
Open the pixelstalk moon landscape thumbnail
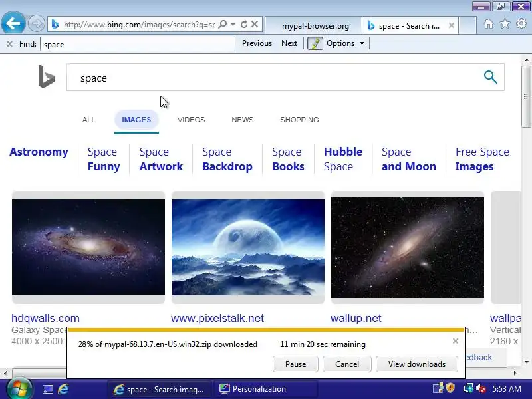click(247, 247)
